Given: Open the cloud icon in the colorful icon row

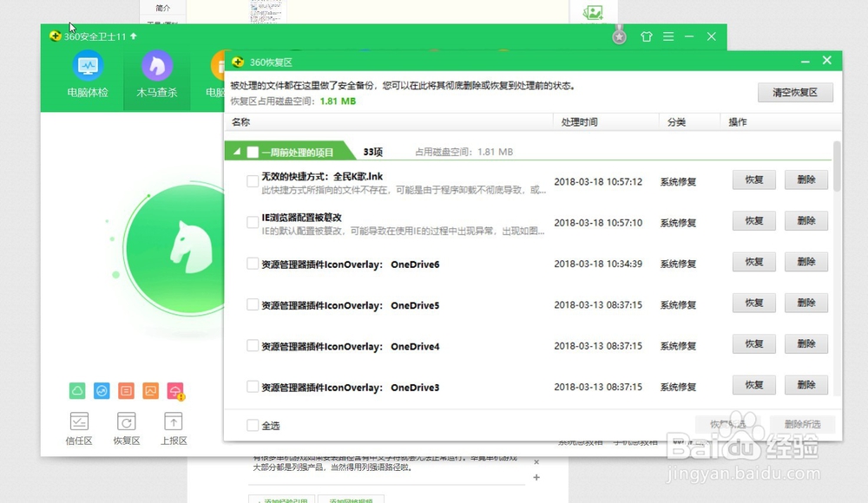Looking at the screenshot, I should pos(76,391).
